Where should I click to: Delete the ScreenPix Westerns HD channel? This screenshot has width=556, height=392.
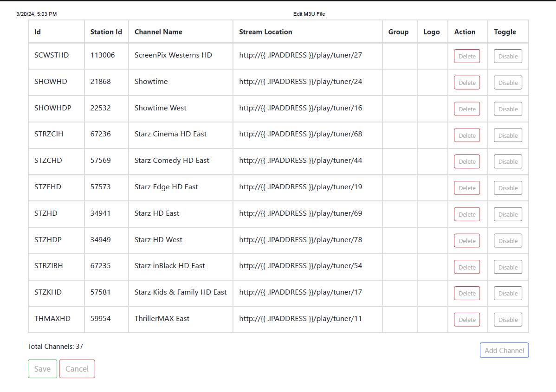[466, 56]
